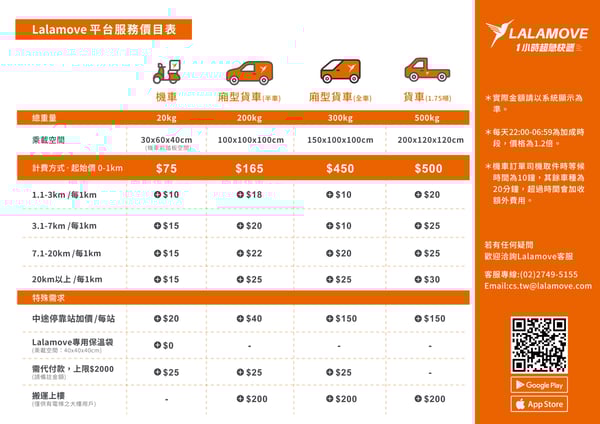Click the 貨車(1.75噸) $150 extra-stop fee
Image resolution: width=600 pixels, height=424 pixels.
(430, 318)
